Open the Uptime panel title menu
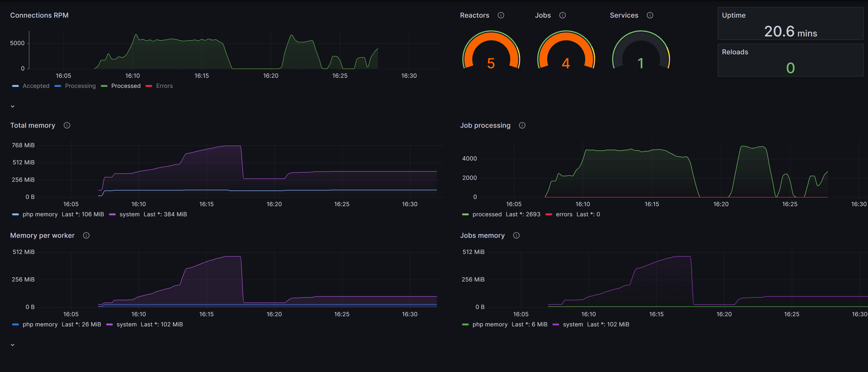Screen dimensions: 868x372 (x=734, y=15)
